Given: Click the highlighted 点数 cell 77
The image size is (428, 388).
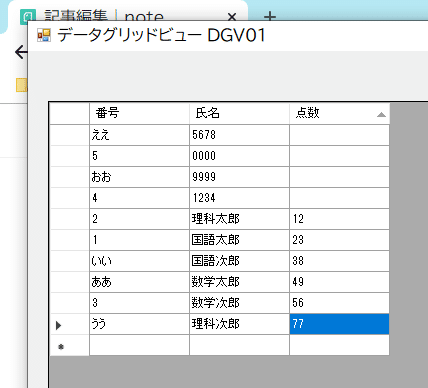Looking at the screenshot, I should [339, 324].
